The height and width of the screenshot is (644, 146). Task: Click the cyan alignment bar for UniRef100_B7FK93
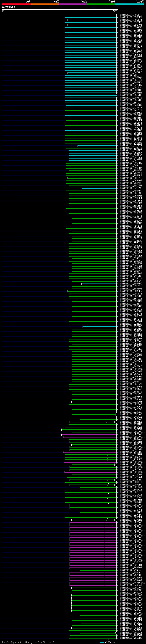pos(100,188)
